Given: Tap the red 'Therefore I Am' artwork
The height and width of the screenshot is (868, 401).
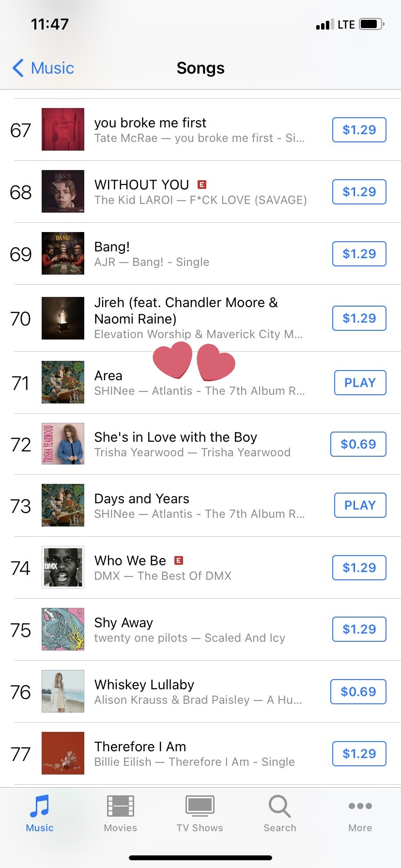Looking at the screenshot, I should tap(63, 753).
